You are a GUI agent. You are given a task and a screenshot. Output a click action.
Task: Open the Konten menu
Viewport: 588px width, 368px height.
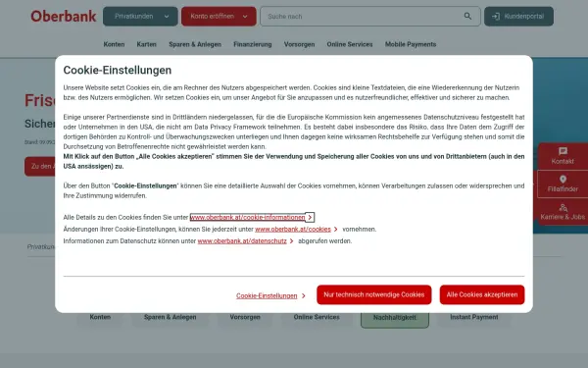coord(114,44)
